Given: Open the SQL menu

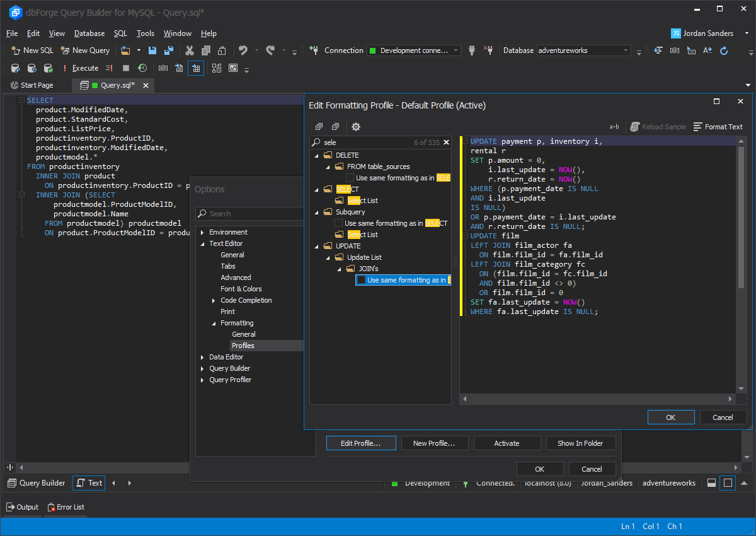Looking at the screenshot, I should pyautogui.click(x=120, y=33).
